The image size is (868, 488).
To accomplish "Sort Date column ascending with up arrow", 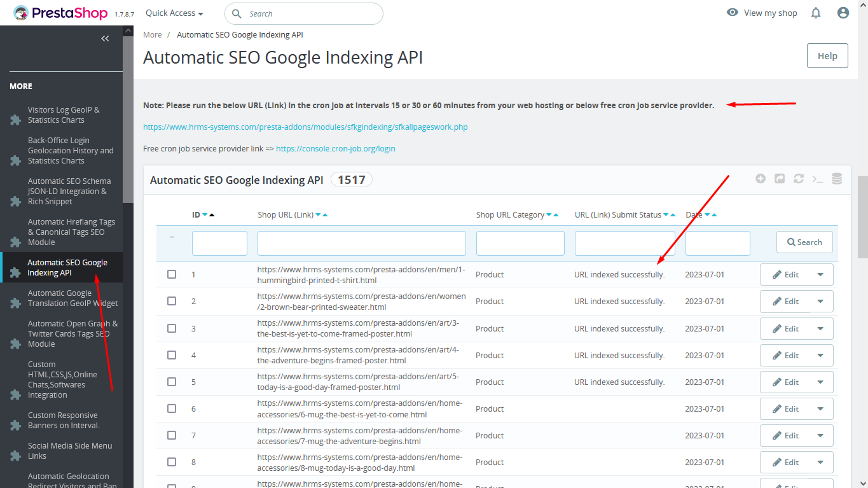I will [713, 215].
